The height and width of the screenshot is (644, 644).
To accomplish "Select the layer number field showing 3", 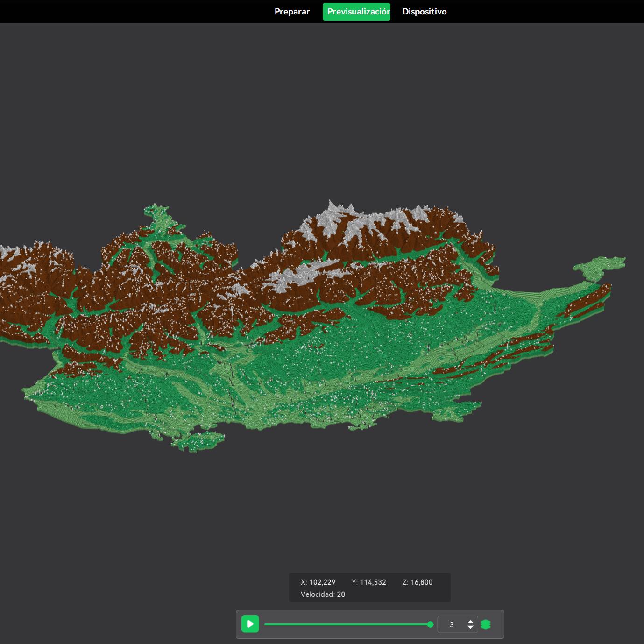I will point(451,623).
